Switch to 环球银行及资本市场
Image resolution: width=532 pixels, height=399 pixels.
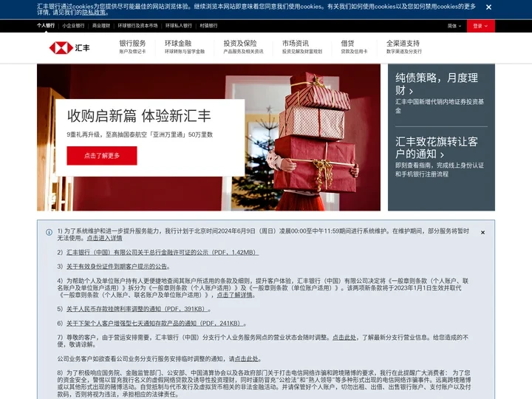(x=137, y=26)
